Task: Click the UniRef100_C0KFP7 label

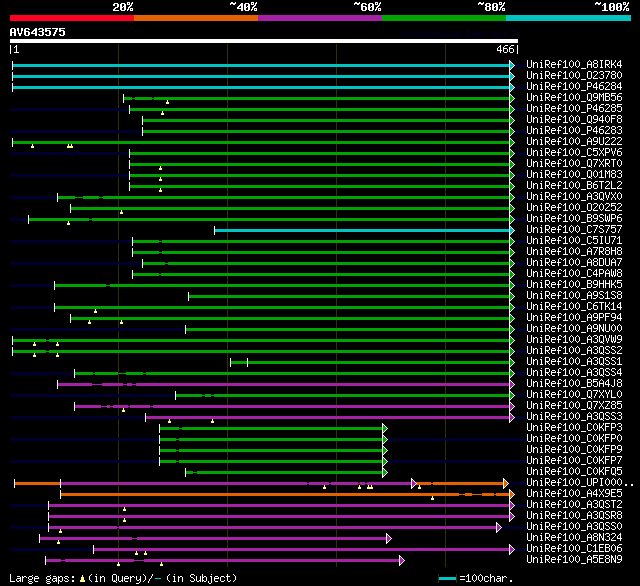Action: pyautogui.click(x=574, y=461)
